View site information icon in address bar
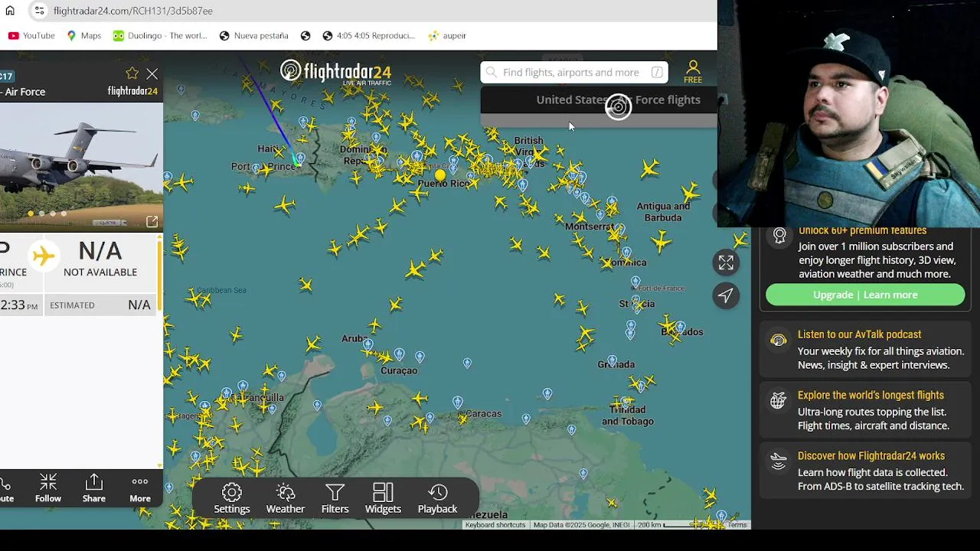The image size is (980, 551). point(40,11)
